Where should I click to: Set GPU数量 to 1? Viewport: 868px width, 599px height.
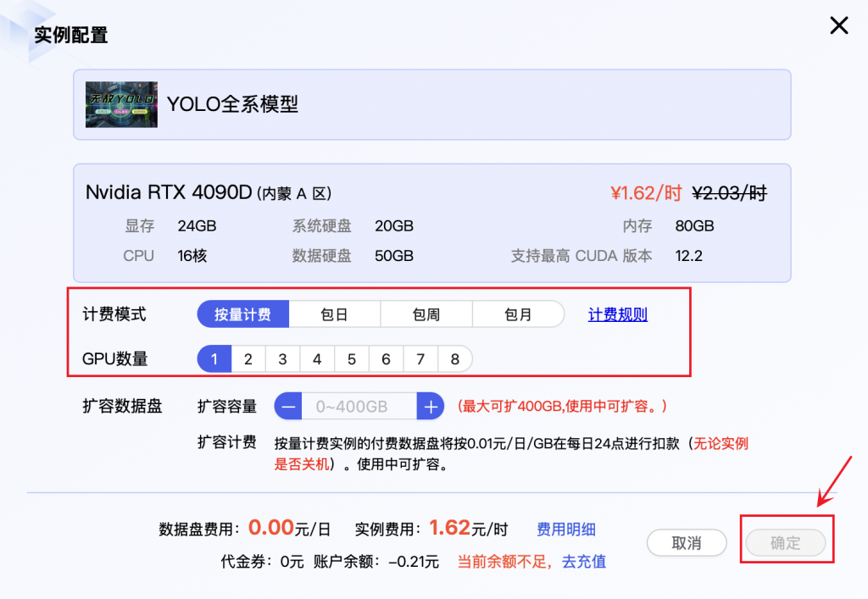[214, 359]
